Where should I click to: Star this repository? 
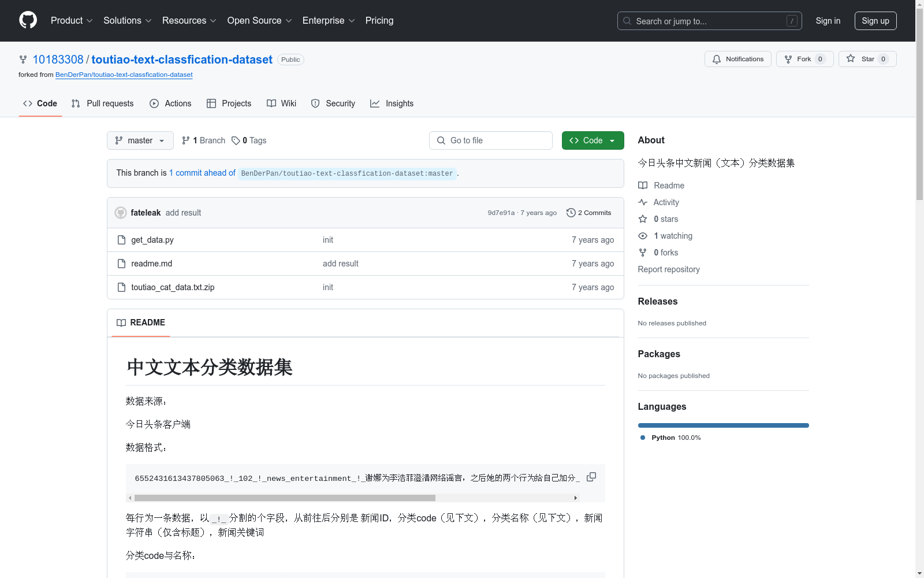(867, 59)
